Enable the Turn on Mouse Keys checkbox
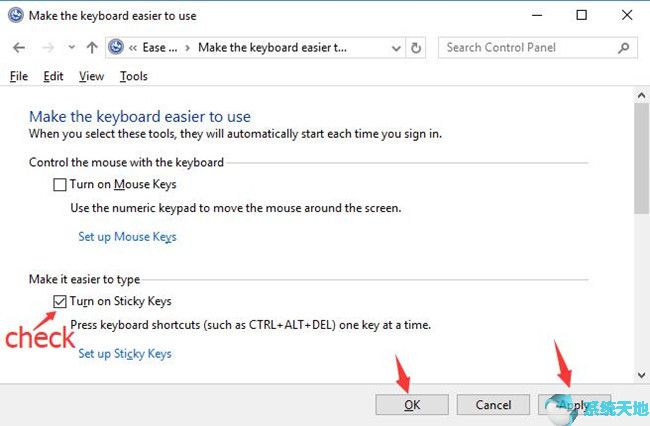 tap(60, 185)
